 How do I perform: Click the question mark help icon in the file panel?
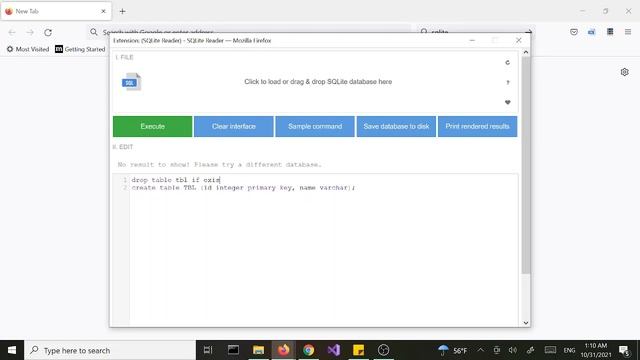click(x=508, y=82)
